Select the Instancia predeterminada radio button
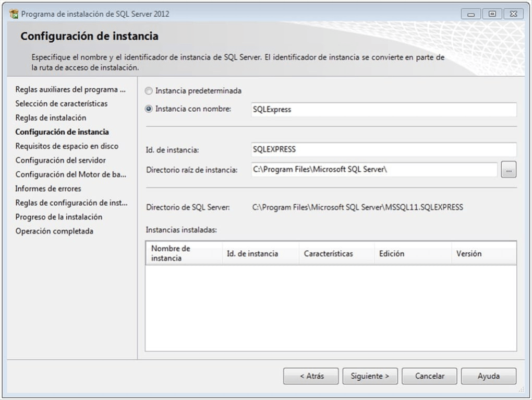The height and width of the screenshot is (400, 532). click(x=149, y=91)
